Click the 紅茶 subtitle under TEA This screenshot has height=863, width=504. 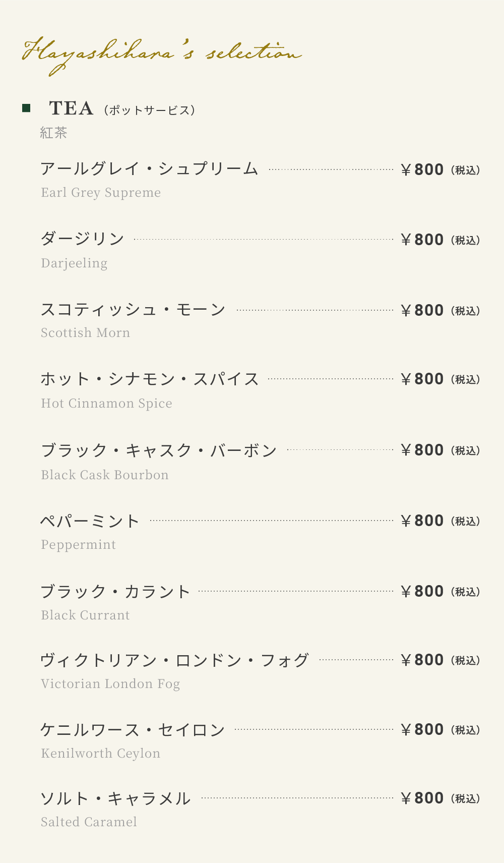pos(53,133)
